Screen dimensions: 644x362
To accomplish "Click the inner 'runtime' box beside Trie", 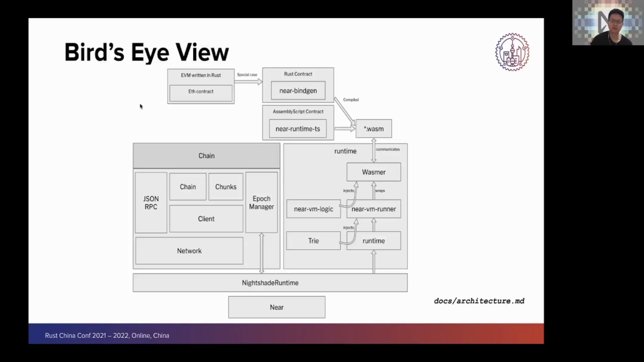I will point(374,241).
